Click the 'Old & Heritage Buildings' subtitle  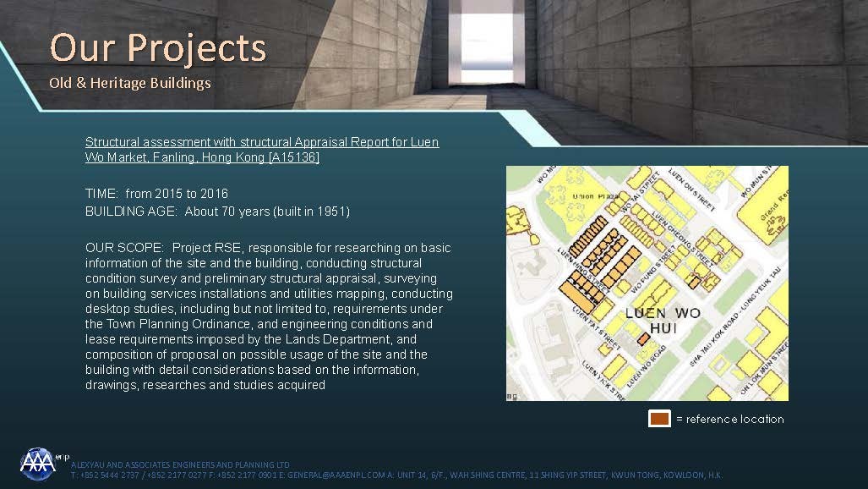tap(129, 83)
